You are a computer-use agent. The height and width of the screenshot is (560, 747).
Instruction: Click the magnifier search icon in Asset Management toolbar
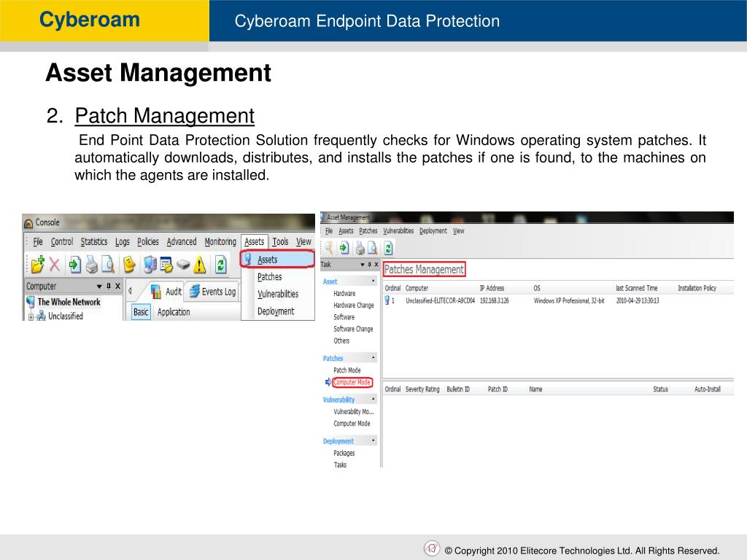click(x=329, y=248)
